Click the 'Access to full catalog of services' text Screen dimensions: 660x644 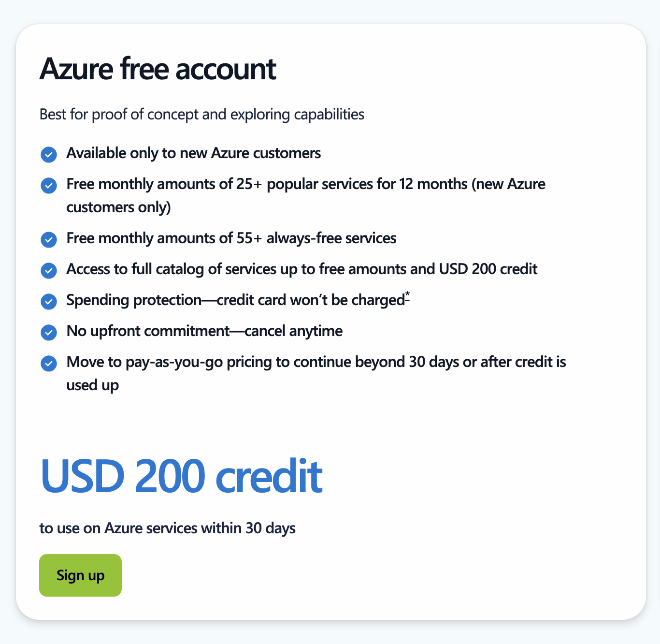[x=302, y=269]
